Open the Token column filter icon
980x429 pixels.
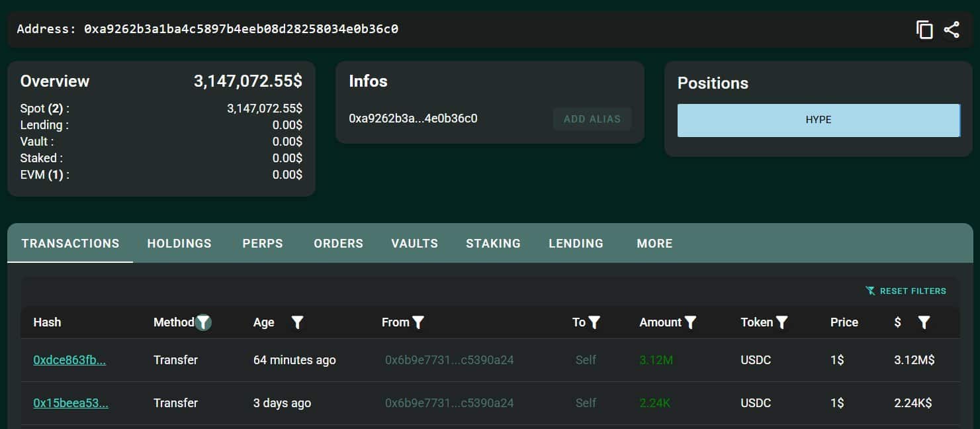click(x=781, y=322)
